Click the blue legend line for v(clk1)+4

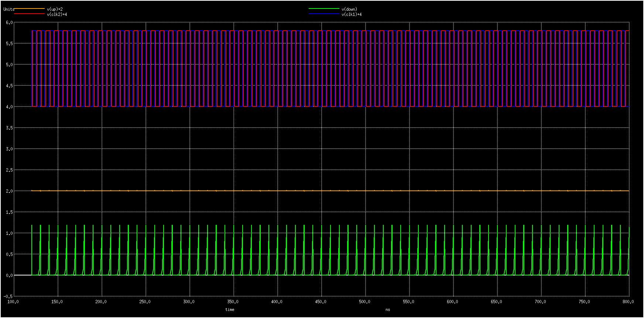point(324,14)
